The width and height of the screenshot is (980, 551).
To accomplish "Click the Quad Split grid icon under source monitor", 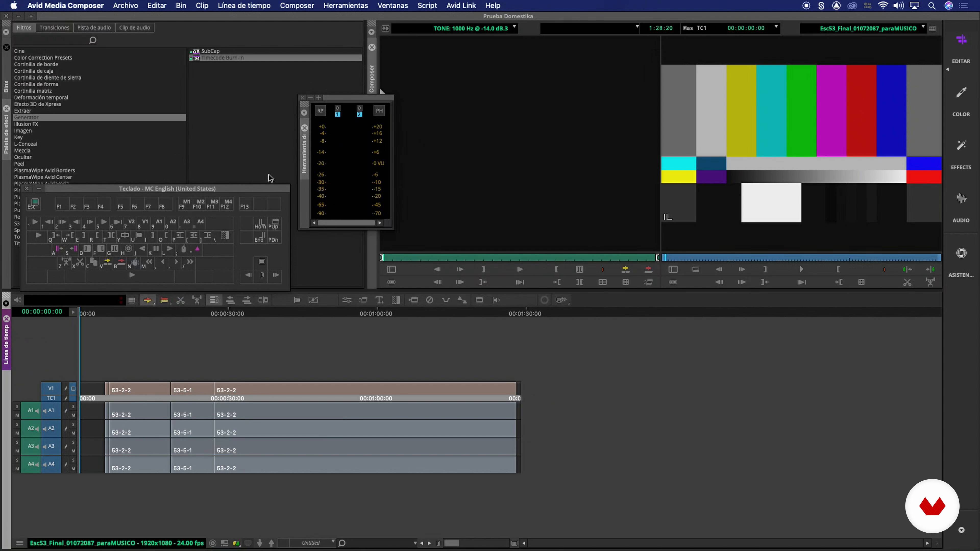I will pyautogui.click(x=603, y=282).
